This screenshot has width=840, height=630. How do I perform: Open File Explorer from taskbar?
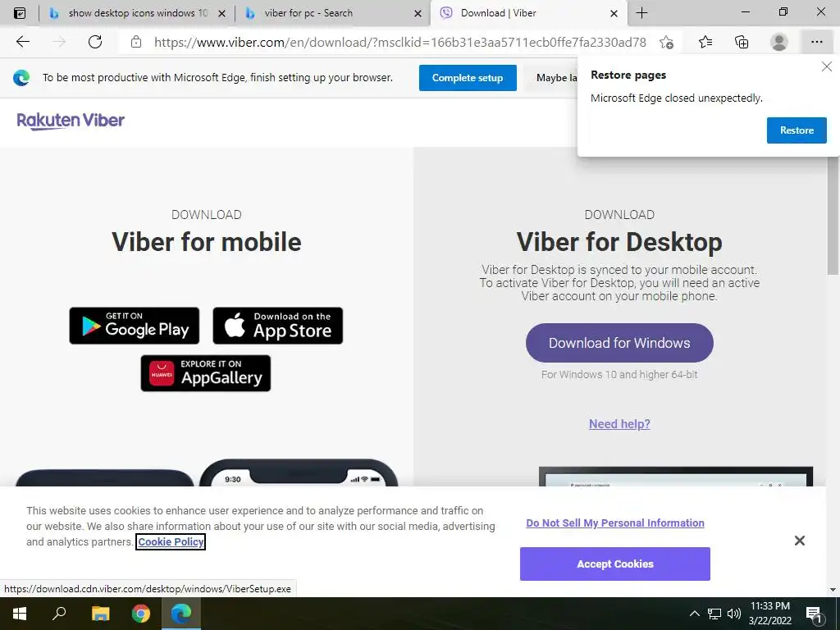[100, 614]
